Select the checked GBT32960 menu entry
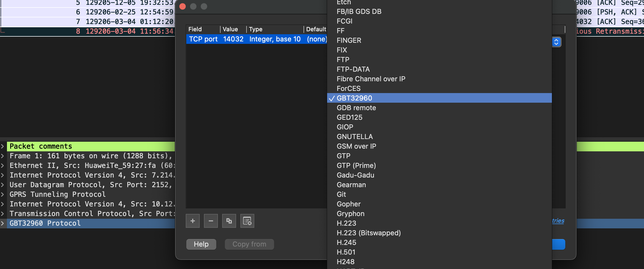This screenshot has width=644, height=269. (354, 98)
